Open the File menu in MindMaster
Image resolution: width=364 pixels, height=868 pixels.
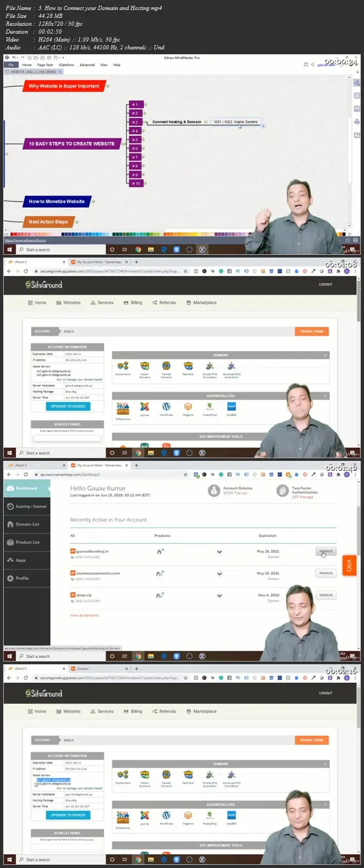[x=11, y=65]
